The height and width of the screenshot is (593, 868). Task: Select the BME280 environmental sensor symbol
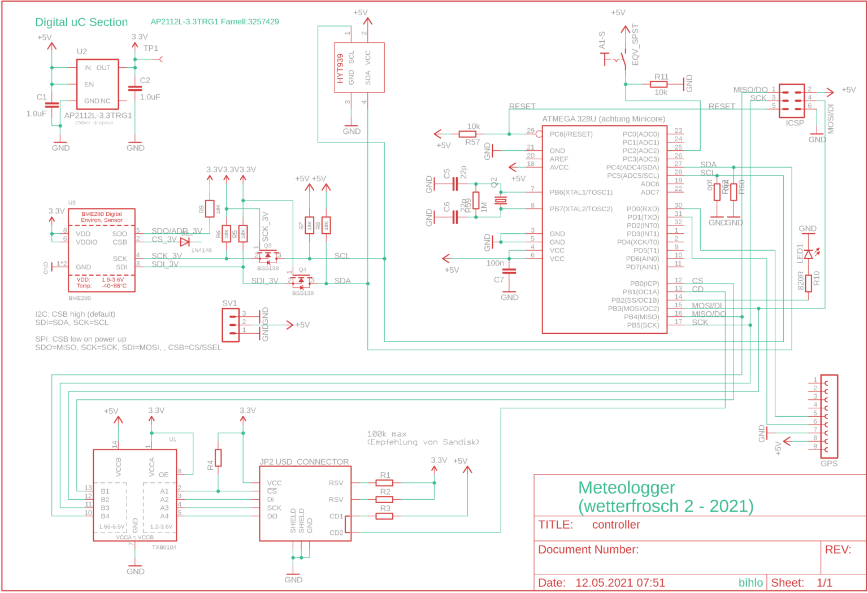click(x=101, y=251)
